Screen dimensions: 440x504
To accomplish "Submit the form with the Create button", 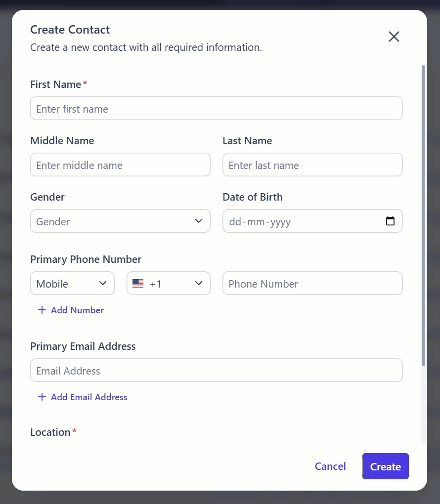I will (385, 466).
